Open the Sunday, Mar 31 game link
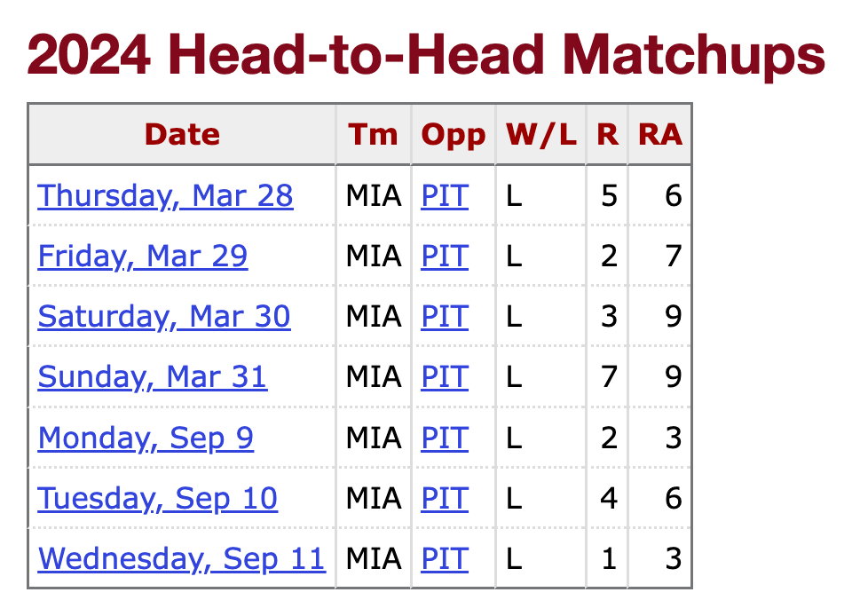This screenshot has height=616, width=852. (152, 376)
